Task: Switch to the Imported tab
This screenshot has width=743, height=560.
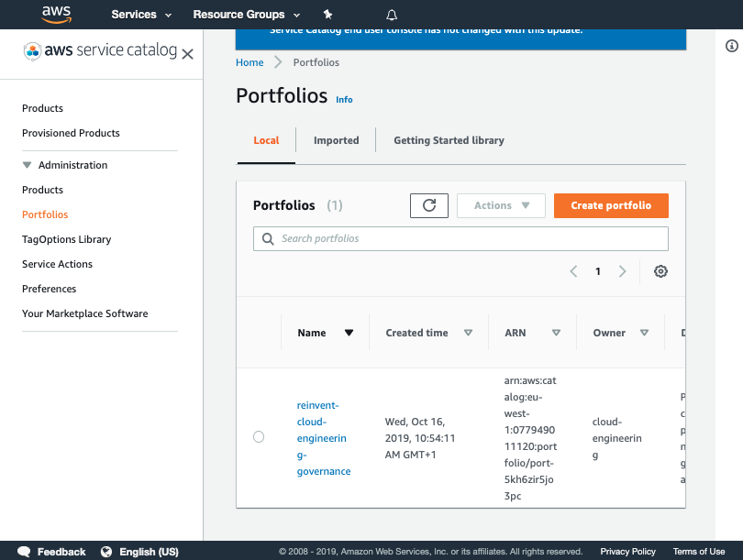Action: tap(336, 140)
